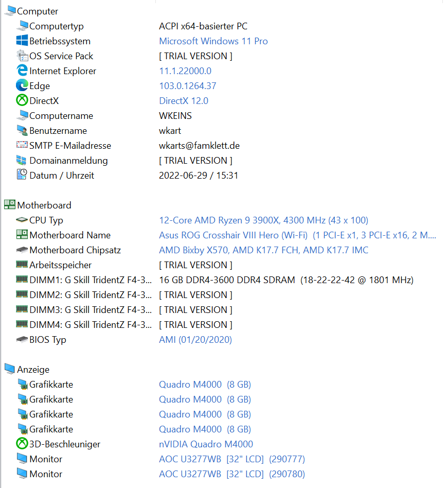Select the DIMM1 G Skill TridentZ row

[91, 280]
